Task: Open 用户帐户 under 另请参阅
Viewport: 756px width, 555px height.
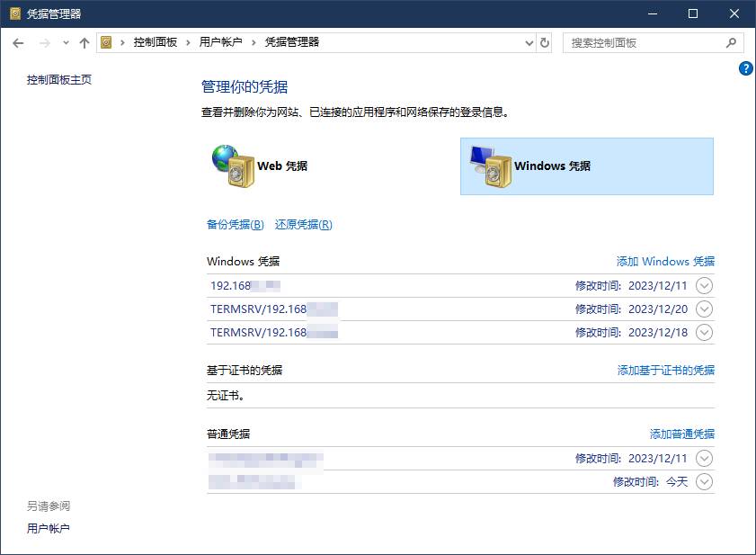Action: (x=49, y=528)
